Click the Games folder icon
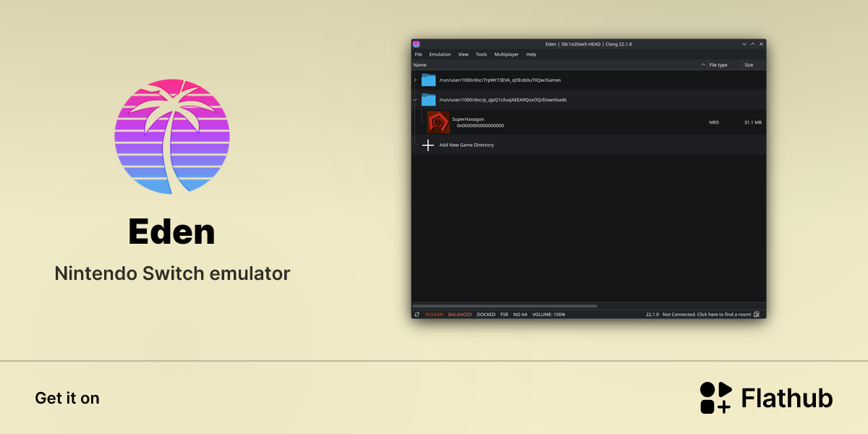868x434 pixels. tap(428, 80)
